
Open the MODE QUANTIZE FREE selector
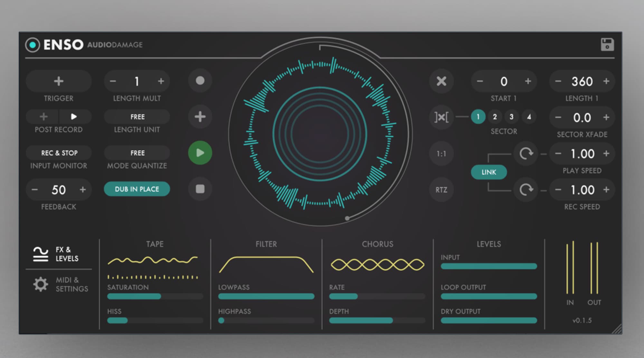coord(137,153)
